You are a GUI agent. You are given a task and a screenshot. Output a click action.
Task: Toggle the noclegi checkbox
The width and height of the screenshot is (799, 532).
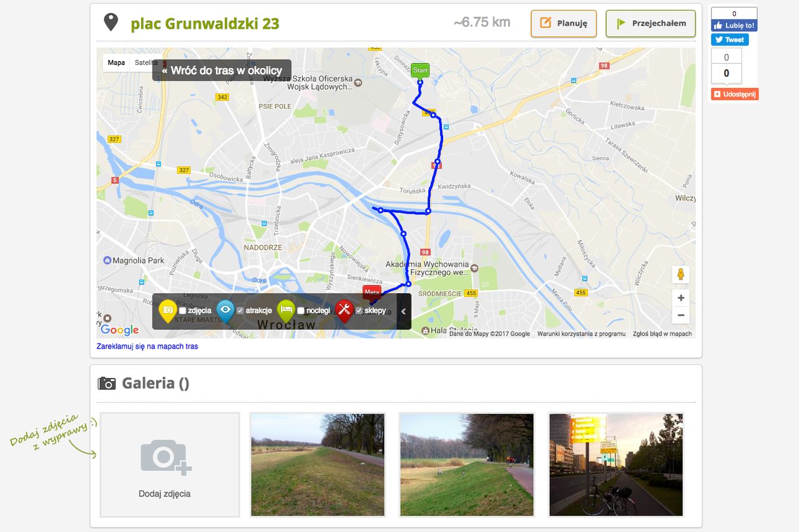[301, 311]
